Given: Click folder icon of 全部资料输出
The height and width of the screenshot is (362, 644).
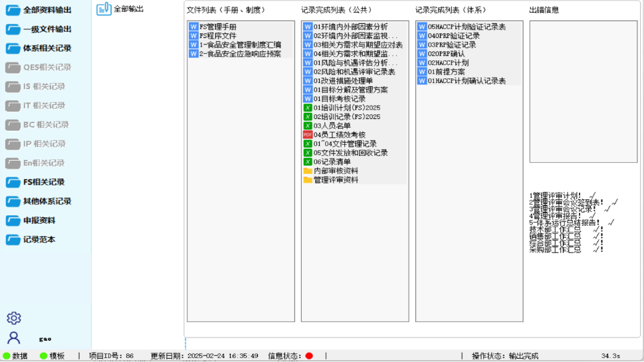Looking at the screenshot, I should click(13, 10).
